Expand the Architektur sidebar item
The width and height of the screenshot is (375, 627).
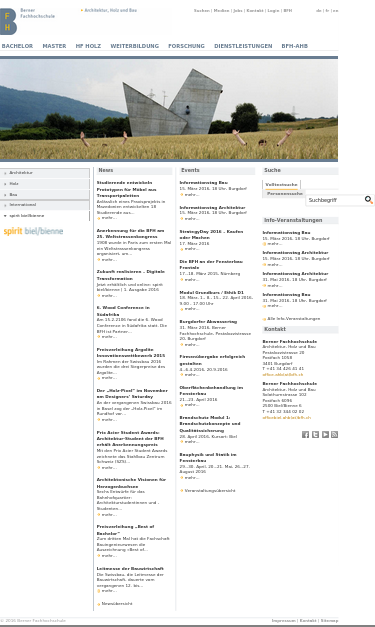[x=45, y=173]
